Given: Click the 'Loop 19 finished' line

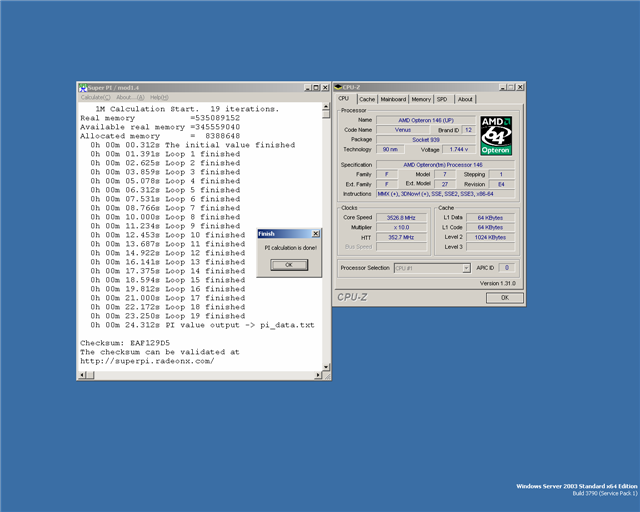Looking at the screenshot, I should [168, 316].
